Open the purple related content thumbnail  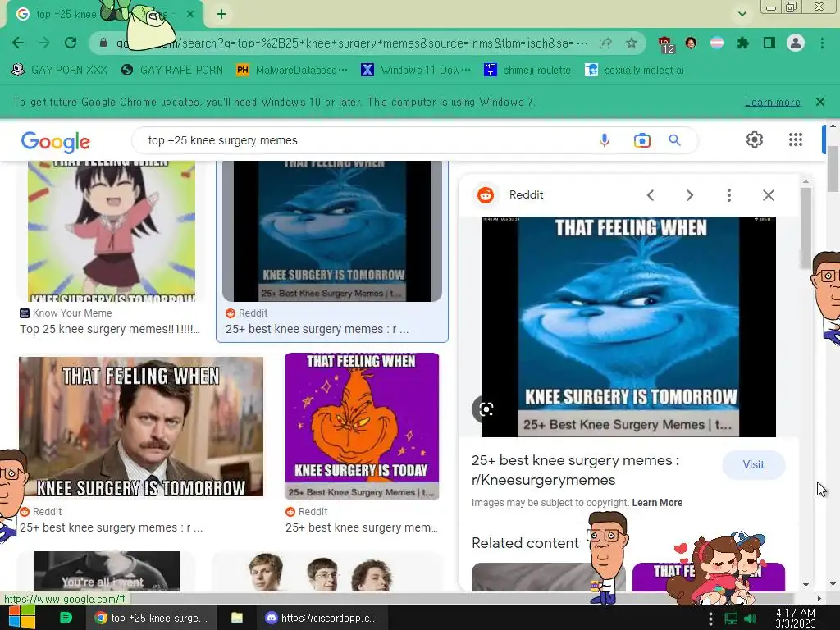click(x=708, y=577)
